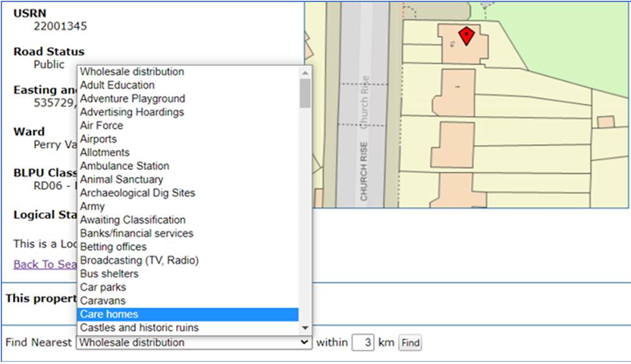This screenshot has height=364, width=631.
Task: Choose Animal Sanctuary entry
Action: pyautogui.click(x=187, y=180)
